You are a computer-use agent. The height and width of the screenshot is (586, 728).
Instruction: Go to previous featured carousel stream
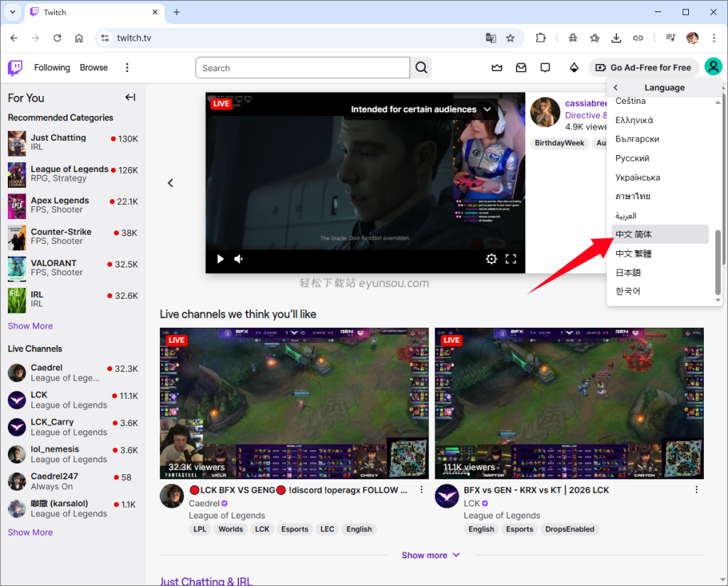click(171, 183)
